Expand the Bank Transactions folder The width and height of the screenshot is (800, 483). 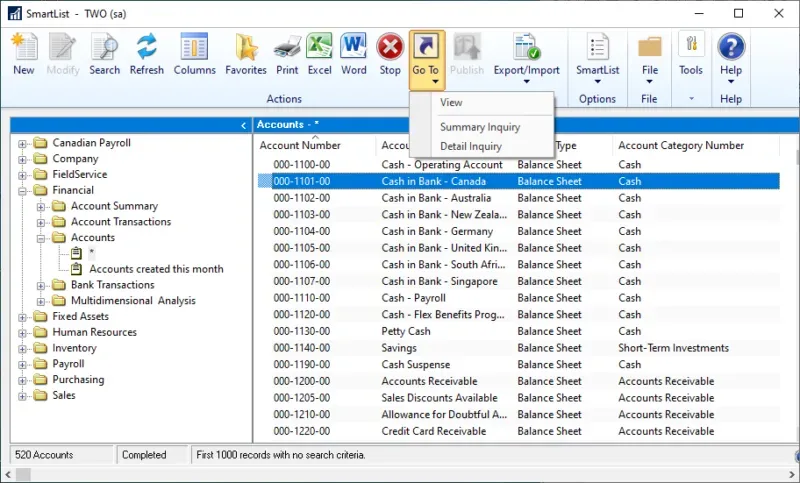point(41,285)
